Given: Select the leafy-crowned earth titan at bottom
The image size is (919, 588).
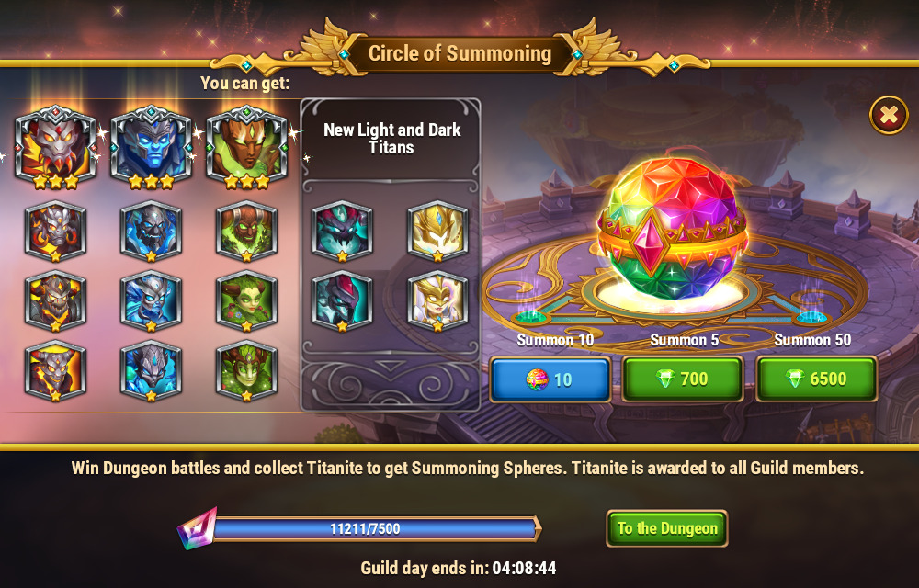Looking at the screenshot, I should pyautogui.click(x=246, y=371).
